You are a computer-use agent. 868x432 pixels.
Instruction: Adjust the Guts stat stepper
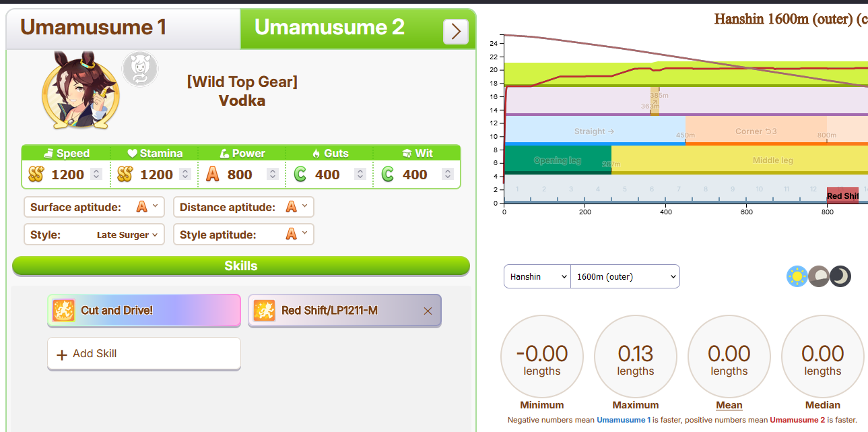(360, 175)
